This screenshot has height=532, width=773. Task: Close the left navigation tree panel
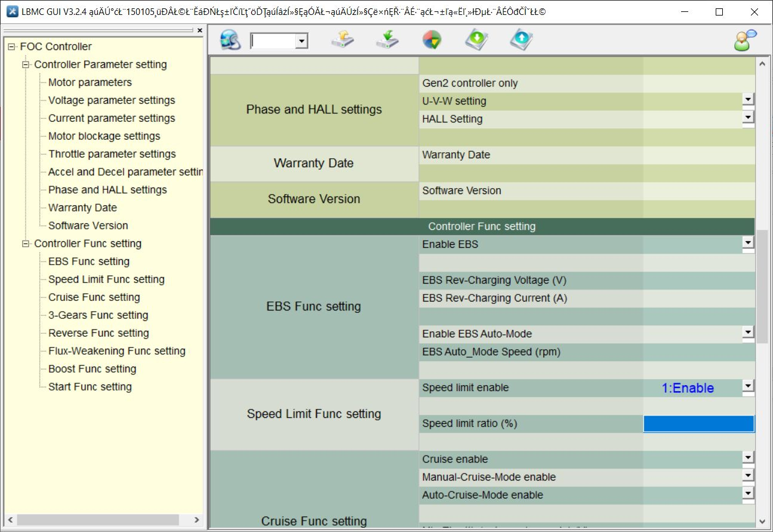point(199,30)
